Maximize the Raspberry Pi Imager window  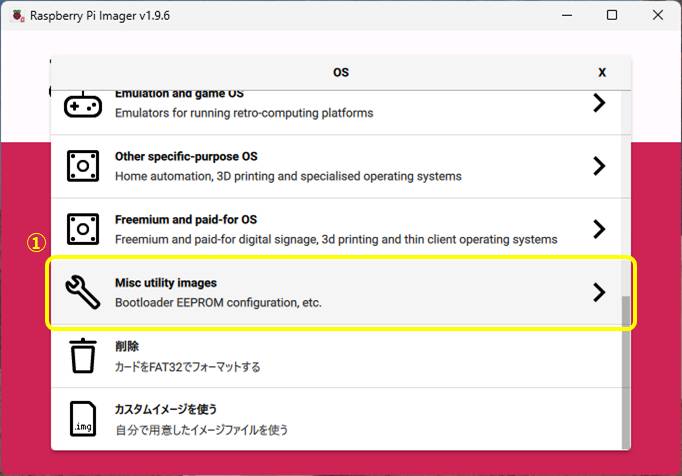612,15
